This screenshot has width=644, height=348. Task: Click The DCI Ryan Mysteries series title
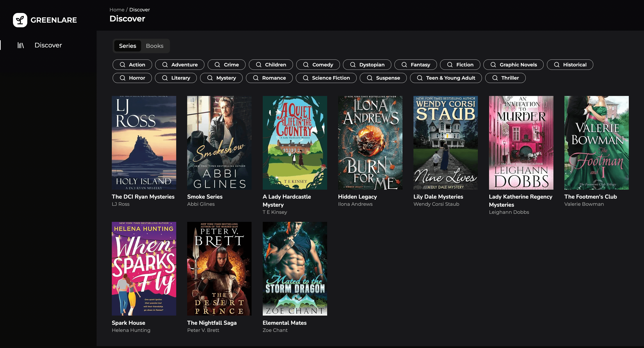[143, 197]
